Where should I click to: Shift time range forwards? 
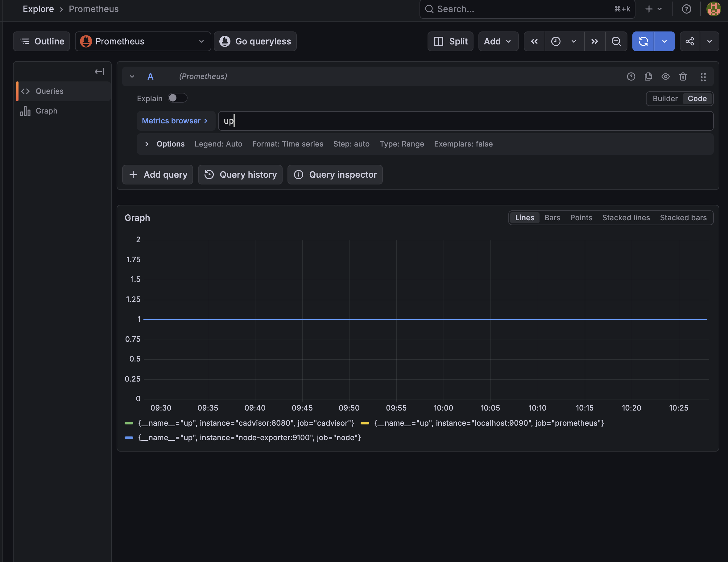pos(594,41)
